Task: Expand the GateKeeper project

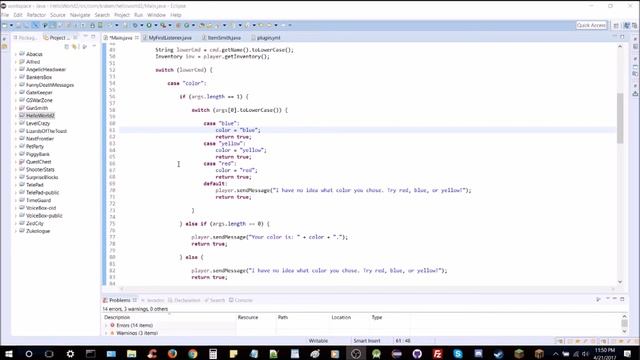Action: pos(16,93)
